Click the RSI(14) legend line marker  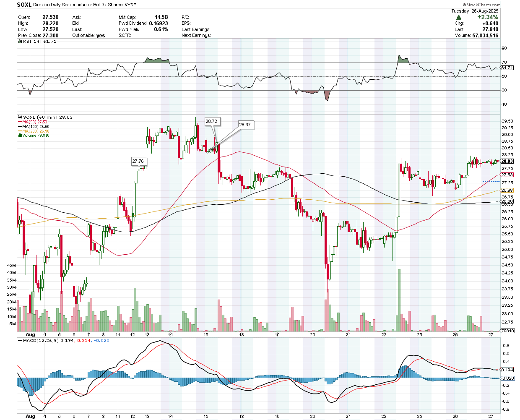(20, 42)
